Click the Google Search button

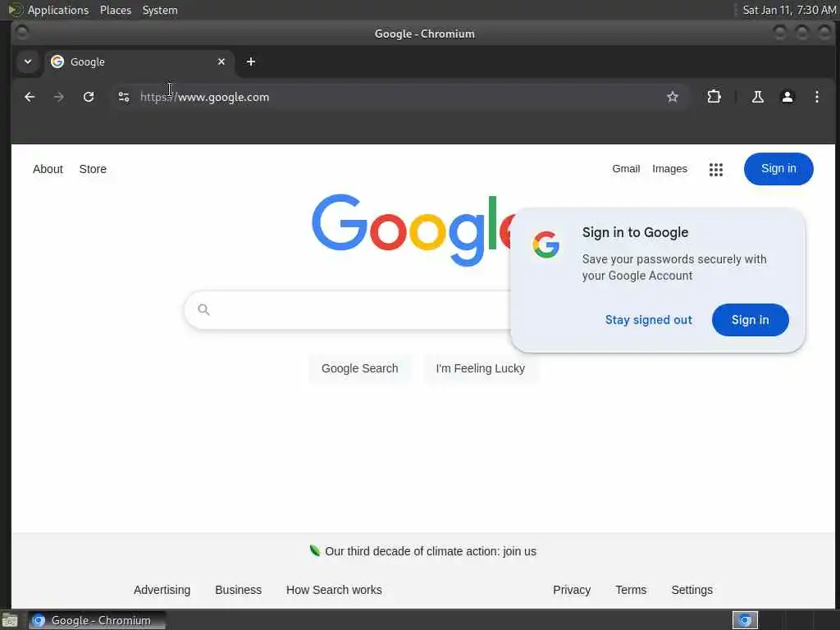(x=359, y=368)
